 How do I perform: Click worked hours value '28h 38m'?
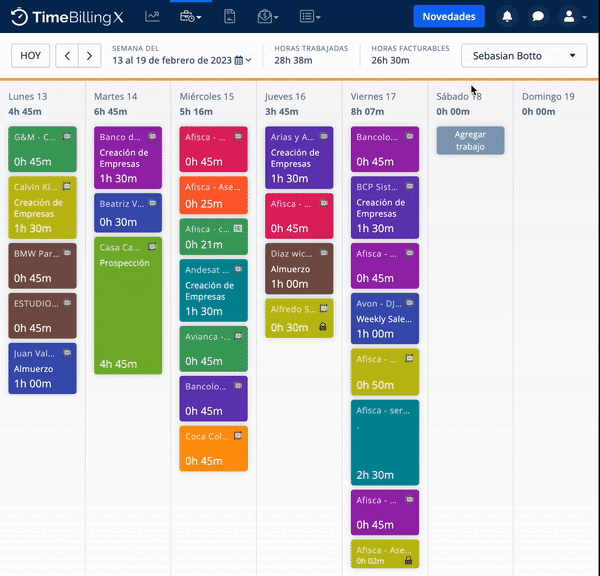click(293, 60)
